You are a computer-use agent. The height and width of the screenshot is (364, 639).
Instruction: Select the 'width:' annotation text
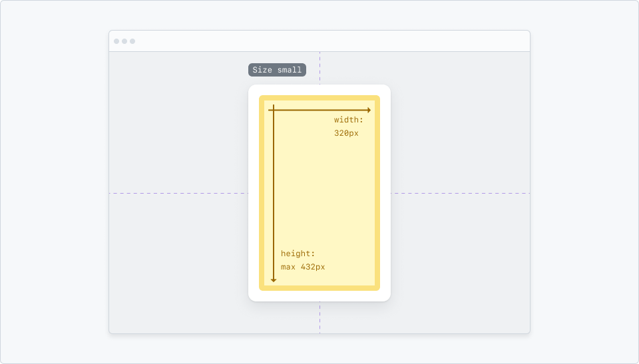348,120
